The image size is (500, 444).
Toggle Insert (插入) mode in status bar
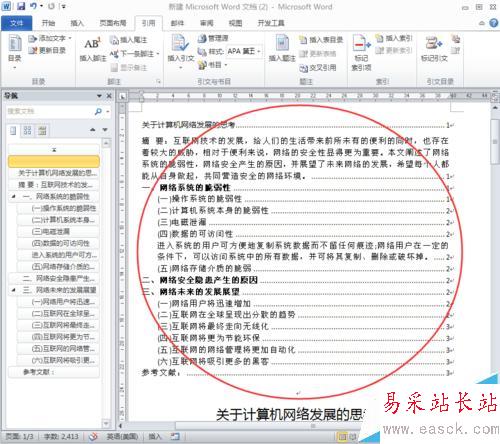click(x=154, y=436)
